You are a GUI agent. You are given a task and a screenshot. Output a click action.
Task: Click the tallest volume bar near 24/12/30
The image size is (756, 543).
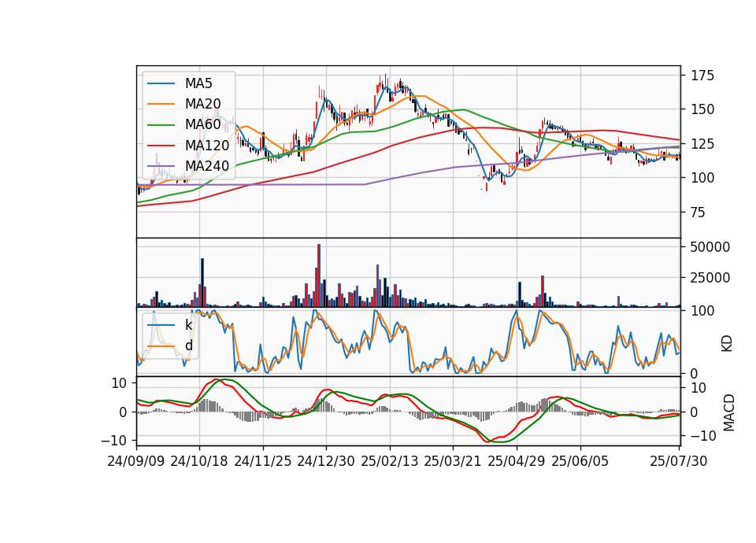319,275
